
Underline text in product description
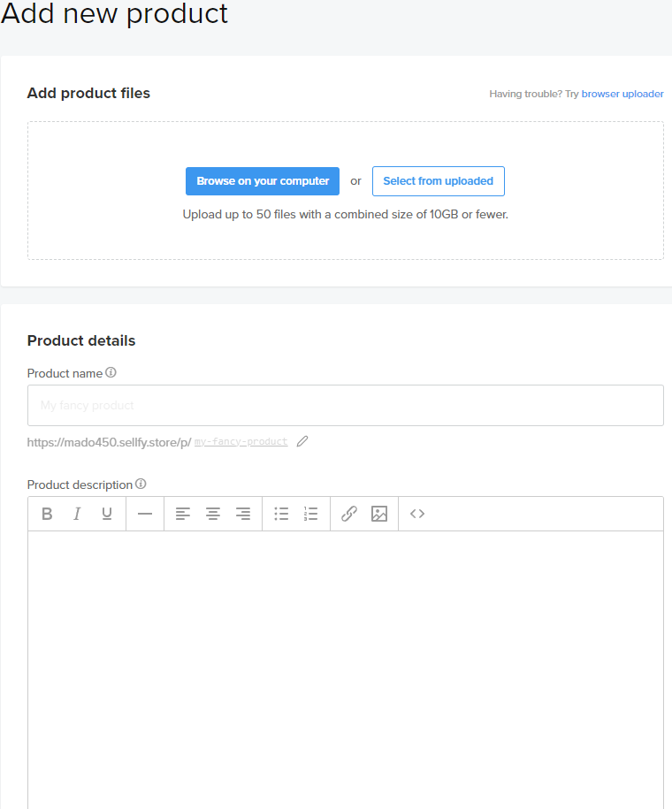(107, 514)
